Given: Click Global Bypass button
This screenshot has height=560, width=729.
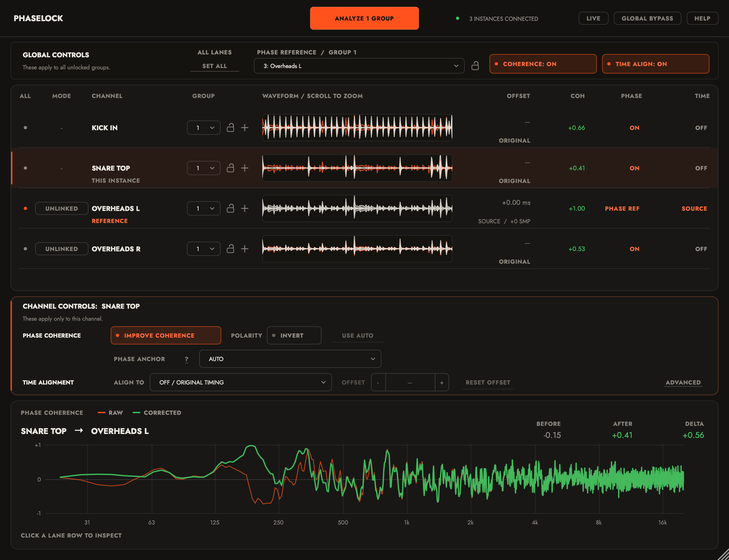Looking at the screenshot, I should tap(647, 18).
